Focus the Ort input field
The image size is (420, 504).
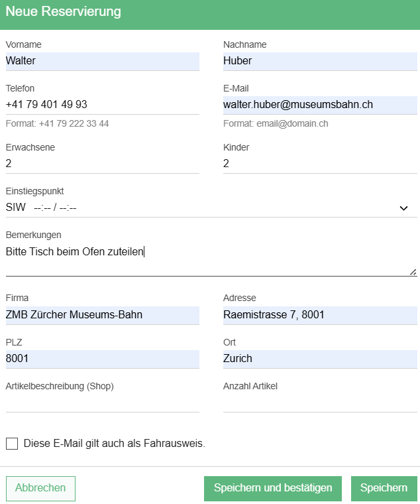pos(320,359)
